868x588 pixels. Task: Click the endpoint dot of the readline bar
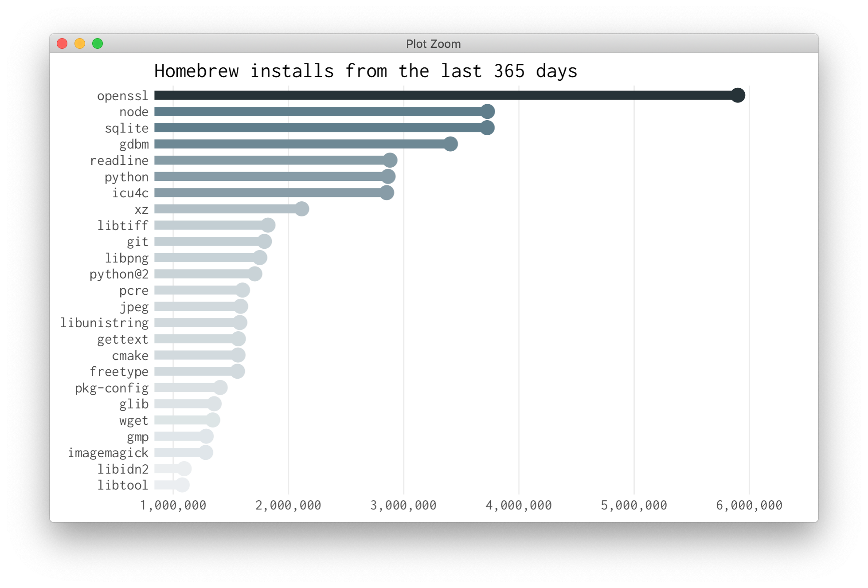pos(390,160)
